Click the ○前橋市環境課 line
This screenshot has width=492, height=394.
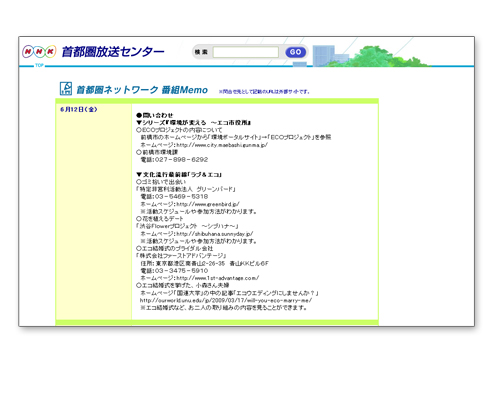[x=157, y=152]
